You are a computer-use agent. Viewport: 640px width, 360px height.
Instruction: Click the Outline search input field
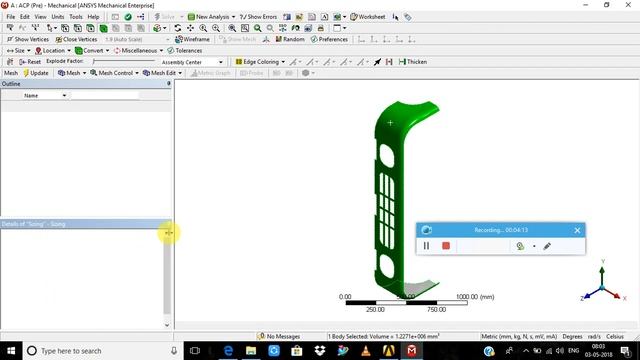[x=105, y=96]
